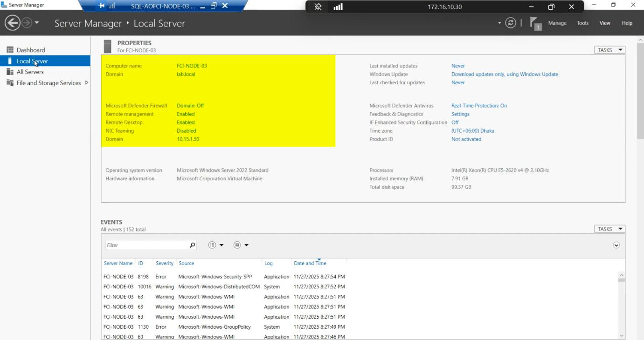Screen dimensions: 644x340
Task: Open Feedback & Diagnostics Settings link
Action: [460, 114]
